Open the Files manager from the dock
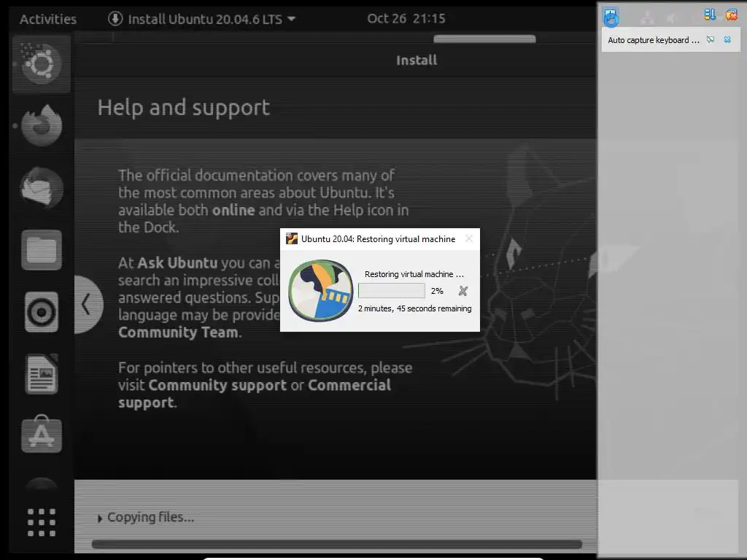Viewport: 747px width, 560px height. [x=42, y=250]
